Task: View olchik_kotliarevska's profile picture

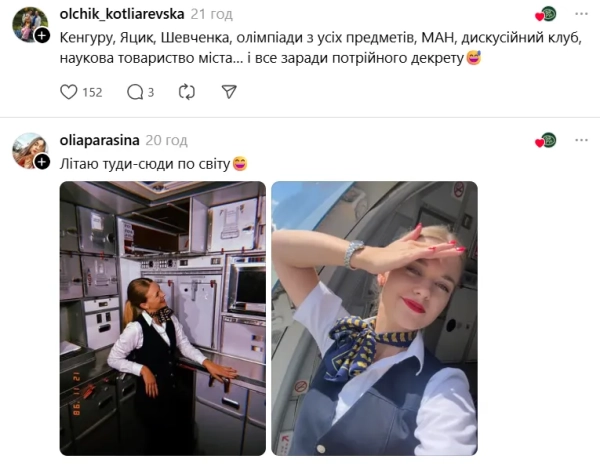Action: point(30,24)
